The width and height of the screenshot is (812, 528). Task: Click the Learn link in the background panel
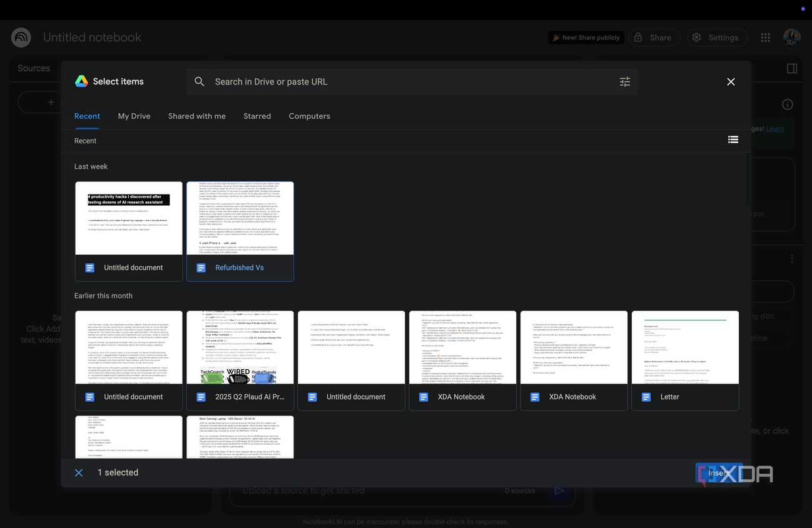[775, 128]
